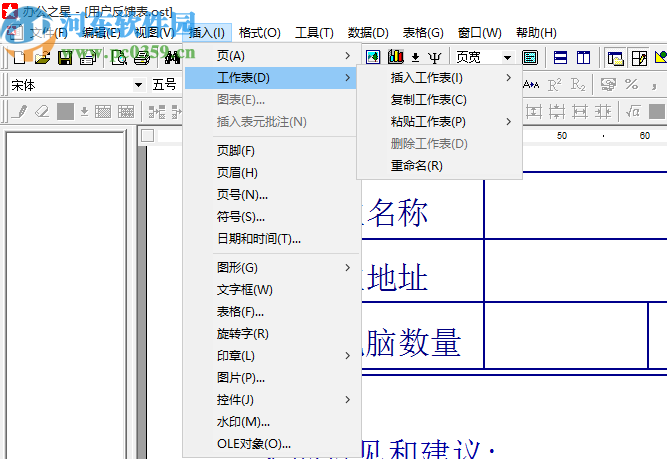This screenshot has width=667, height=459.
Task: Open the 数据(D) menu
Action: point(368,33)
